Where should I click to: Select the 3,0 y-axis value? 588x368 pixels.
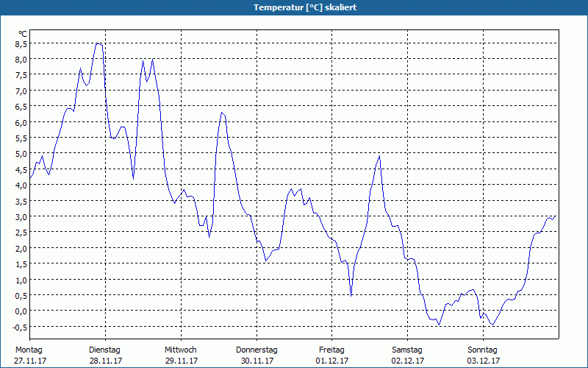point(21,216)
